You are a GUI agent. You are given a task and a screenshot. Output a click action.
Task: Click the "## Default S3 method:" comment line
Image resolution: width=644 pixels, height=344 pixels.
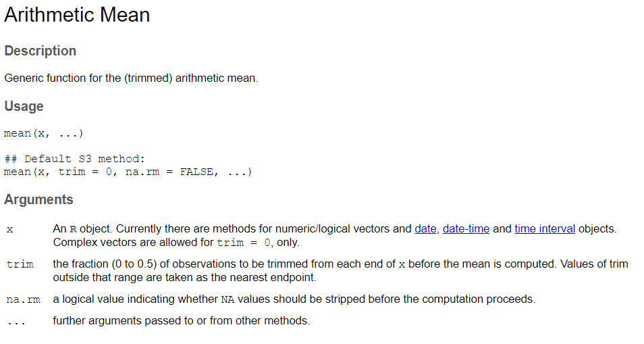[x=74, y=159]
